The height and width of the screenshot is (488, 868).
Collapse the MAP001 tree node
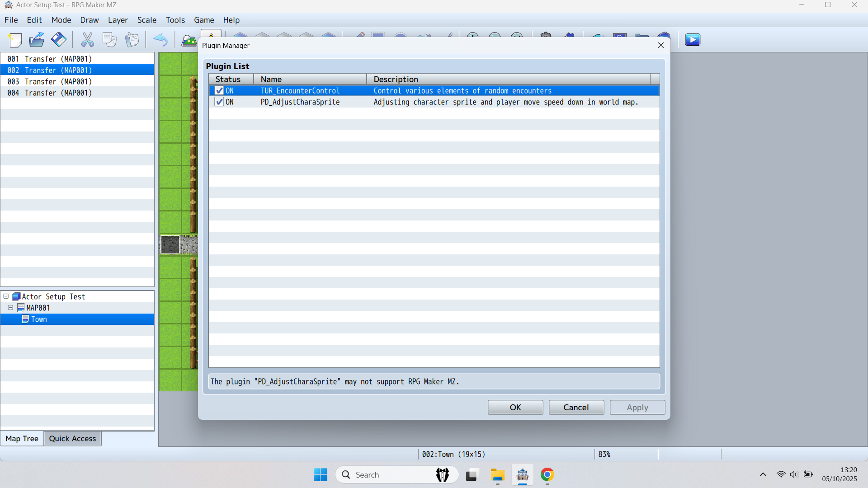[x=10, y=308]
